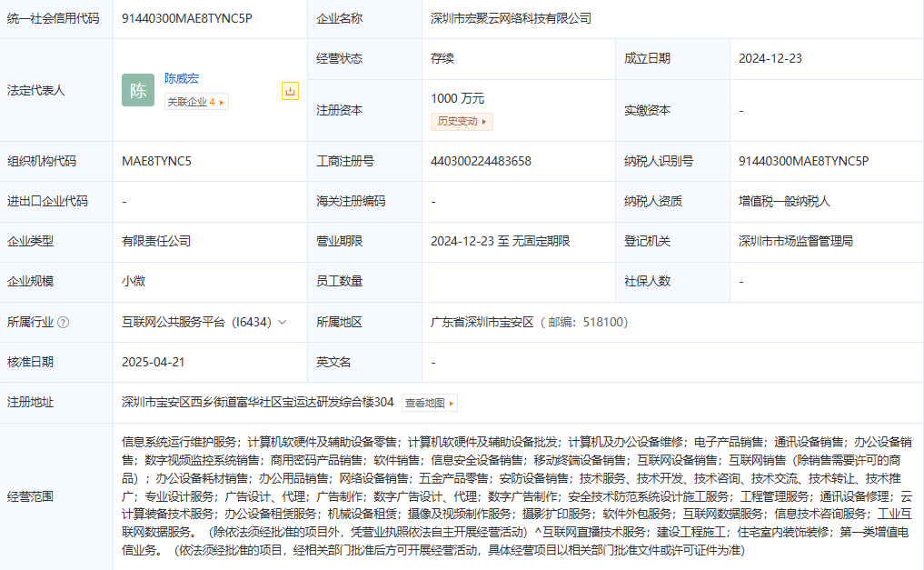924x570 pixels.
Task: Click the help icon next to 所属行业
Action: point(64,322)
